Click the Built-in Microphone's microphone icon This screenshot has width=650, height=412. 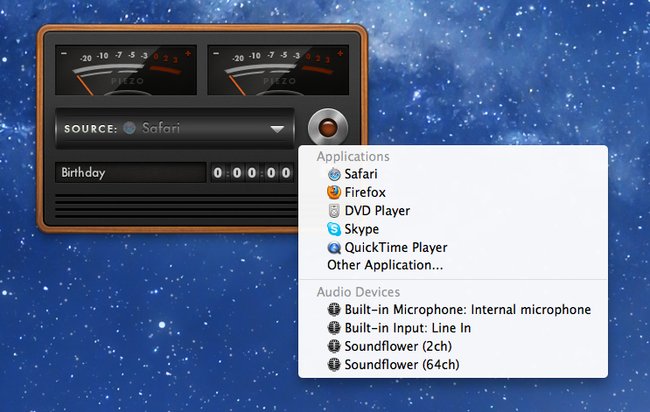[x=334, y=310]
